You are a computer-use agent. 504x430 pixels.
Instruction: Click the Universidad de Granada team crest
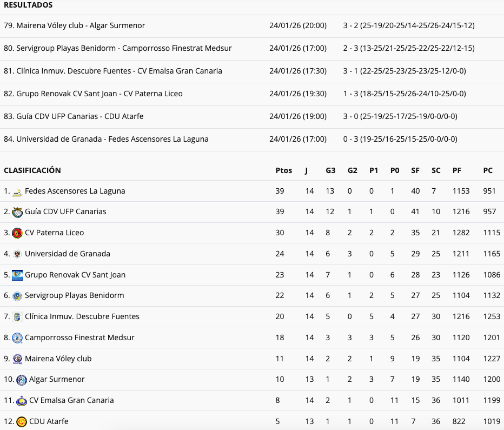pos(17,254)
